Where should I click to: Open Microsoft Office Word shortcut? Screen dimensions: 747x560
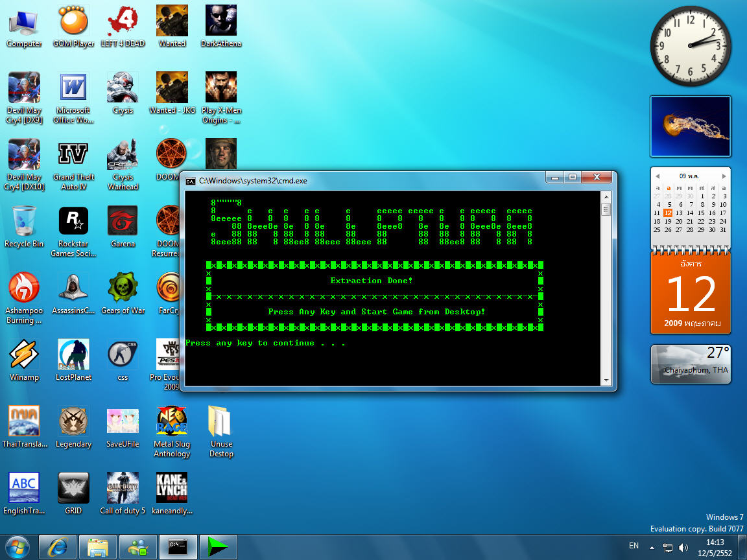73,98
